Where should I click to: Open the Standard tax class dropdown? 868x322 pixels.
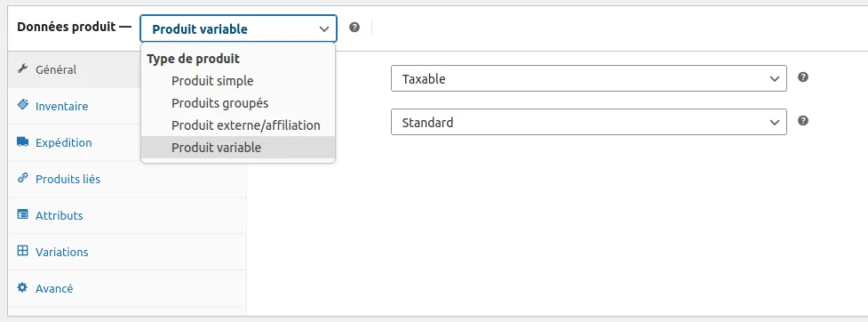(588, 122)
